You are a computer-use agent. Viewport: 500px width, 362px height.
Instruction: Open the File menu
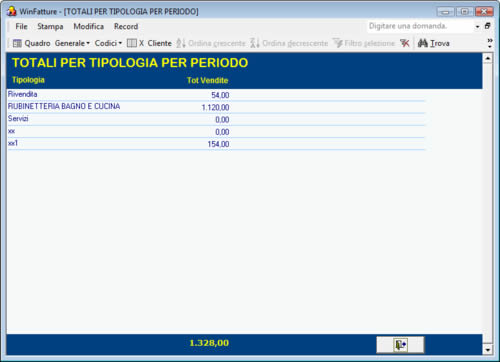[21, 26]
